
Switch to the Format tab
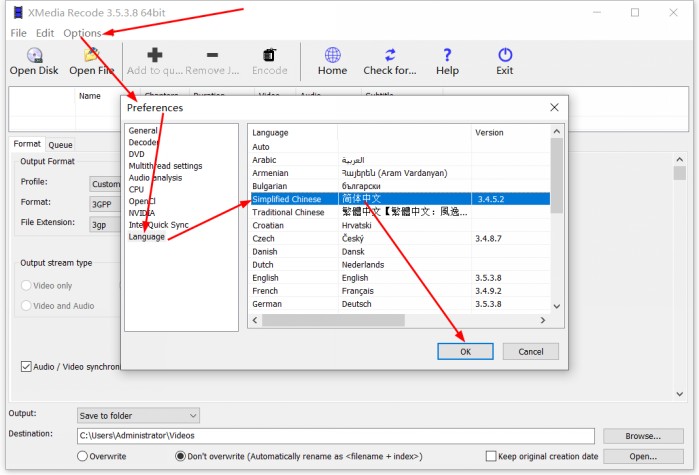click(x=27, y=144)
